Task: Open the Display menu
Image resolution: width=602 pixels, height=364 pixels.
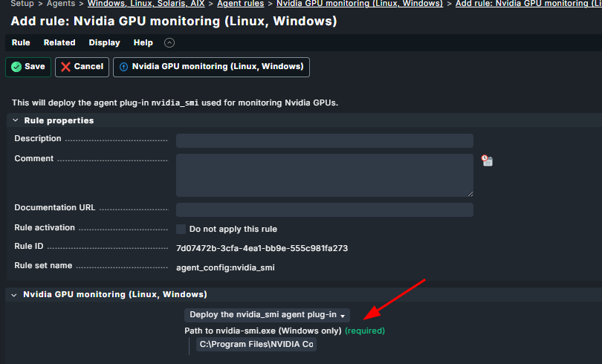Action: (x=105, y=42)
